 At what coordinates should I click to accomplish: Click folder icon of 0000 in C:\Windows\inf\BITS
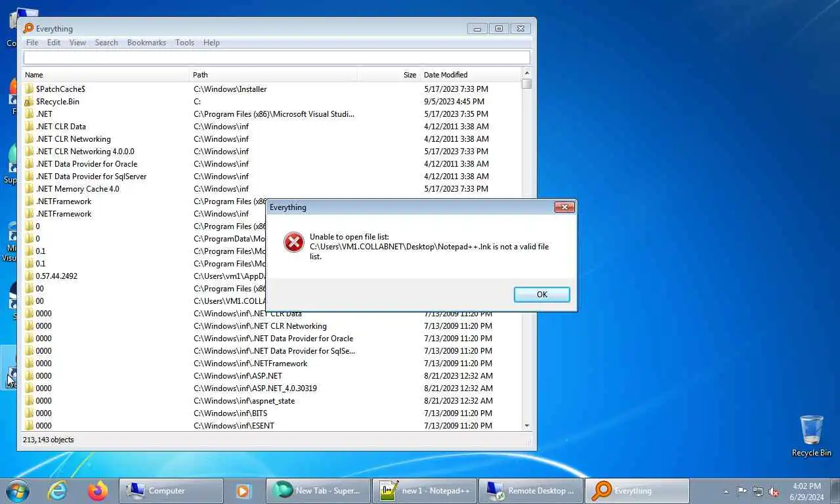(x=29, y=413)
